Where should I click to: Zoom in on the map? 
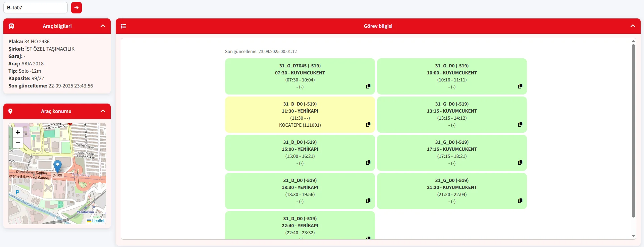click(x=18, y=132)
